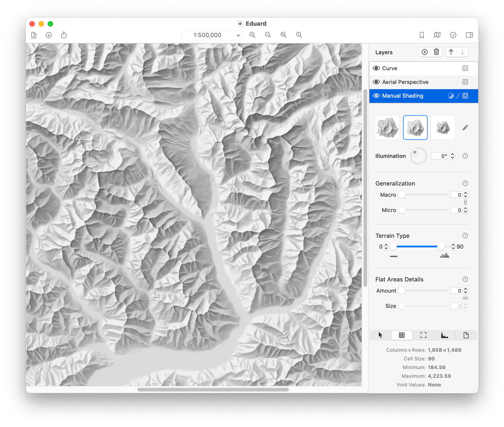Open the map scale 1:500,000 dropdown
The image size is (504, 427).
click(x=238, y=35)
